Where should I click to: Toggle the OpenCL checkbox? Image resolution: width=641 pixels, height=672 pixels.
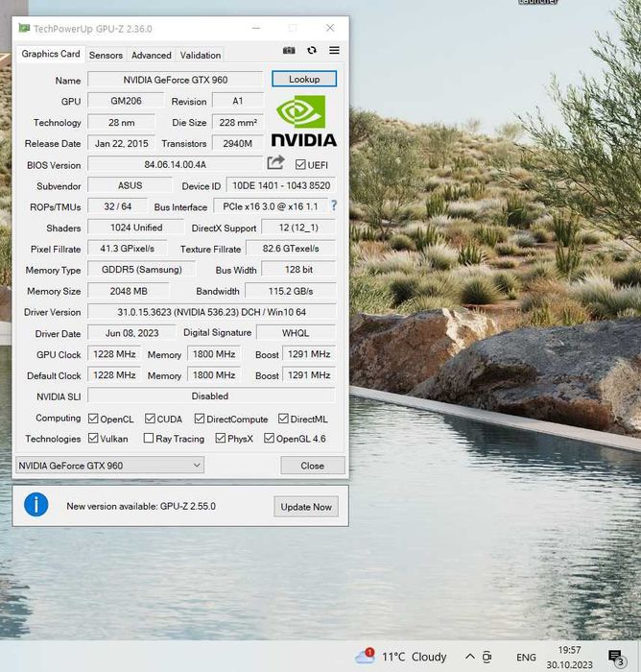(x=93, y=419)
